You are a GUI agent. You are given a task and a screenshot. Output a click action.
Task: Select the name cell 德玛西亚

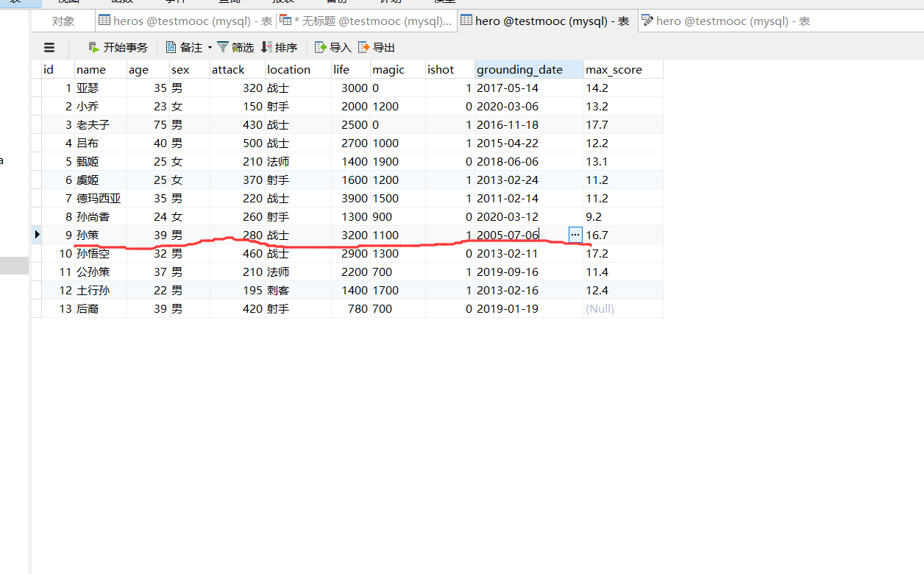tap(101, 198)
